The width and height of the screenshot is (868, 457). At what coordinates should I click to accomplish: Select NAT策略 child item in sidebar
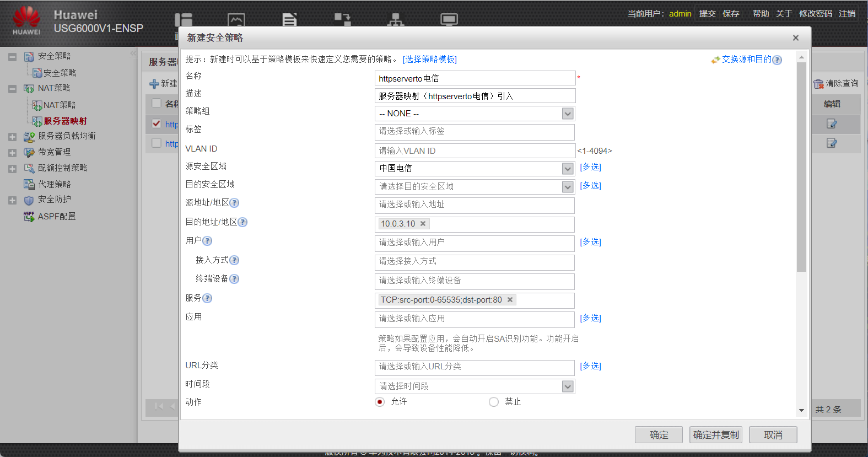click(60, 105)
